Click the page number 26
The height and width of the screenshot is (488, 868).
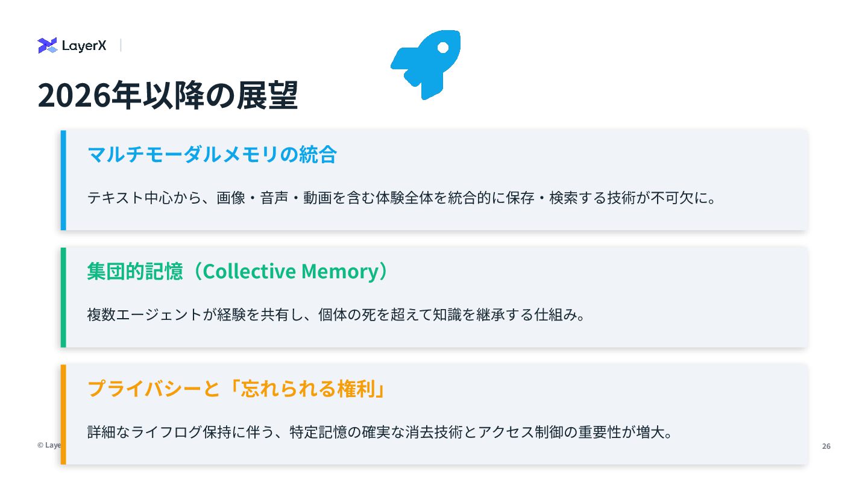click(826, 446)
